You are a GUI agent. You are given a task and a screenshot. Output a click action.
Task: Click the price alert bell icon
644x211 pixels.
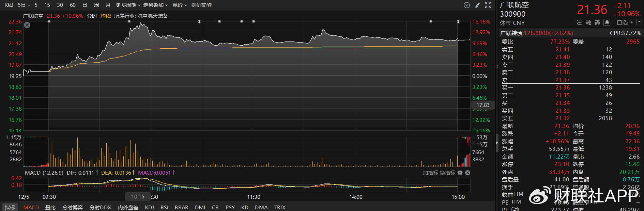607,22
